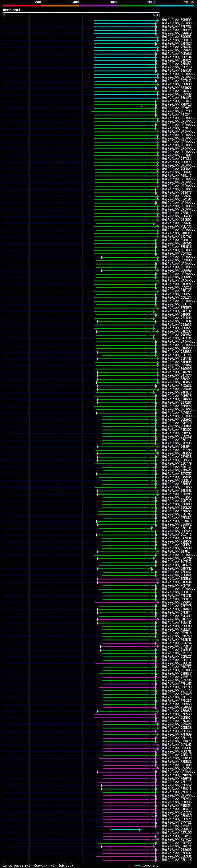Open the UniRef100_B9R810 hit
The height and width of the screenshot is (868, 197).
[x=177, y=40]
